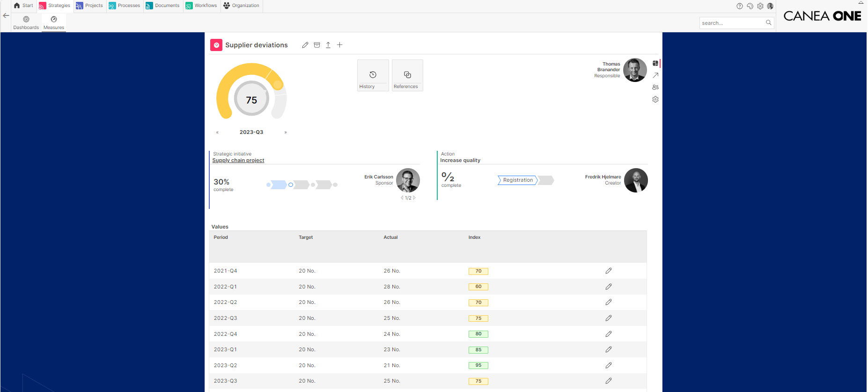Screen dimensions: 868x392
Task: Go to previous period from 2023-Q3
Action: point(217,133)
